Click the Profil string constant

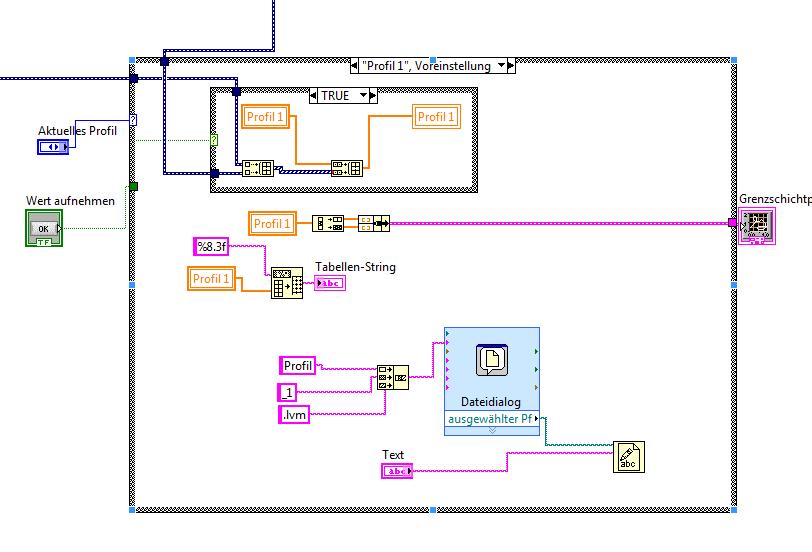tap(297, 366)
